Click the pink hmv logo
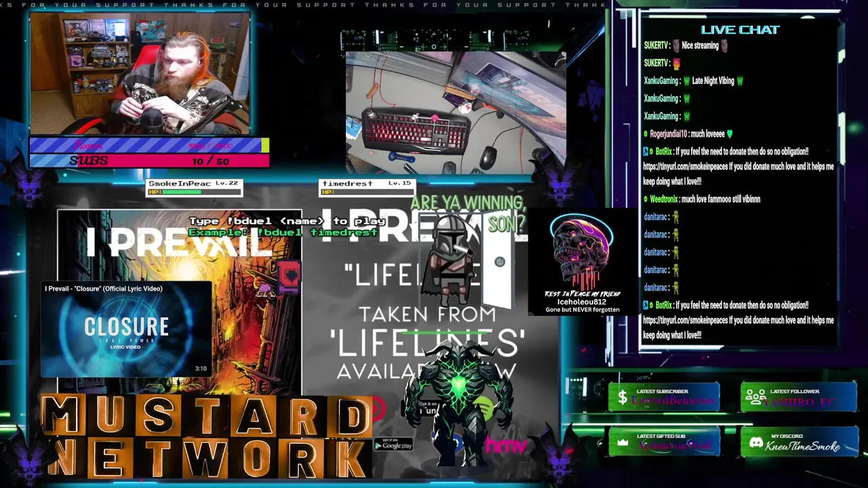 click(x=506, y=445)
